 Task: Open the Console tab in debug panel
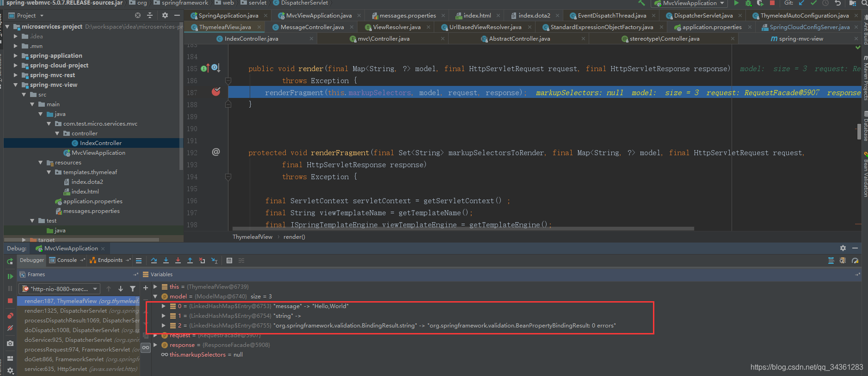pos(67,260)
